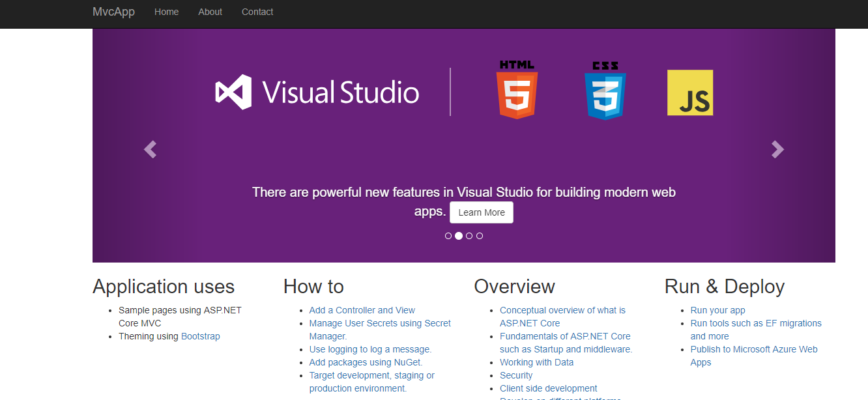
Task: Click the HTML5 logo in the banner
Action: pos(517,90)
